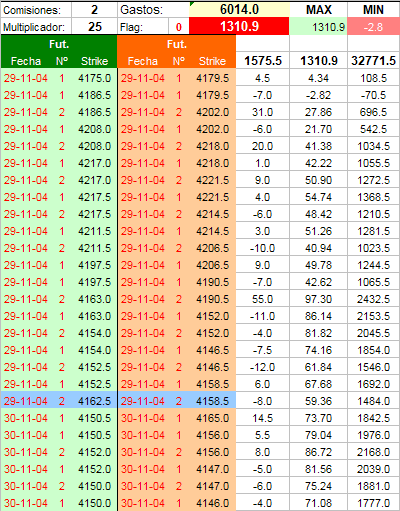Select the green 'Fut.' section header
Screen dimensions: 400x511
point(59,44)
